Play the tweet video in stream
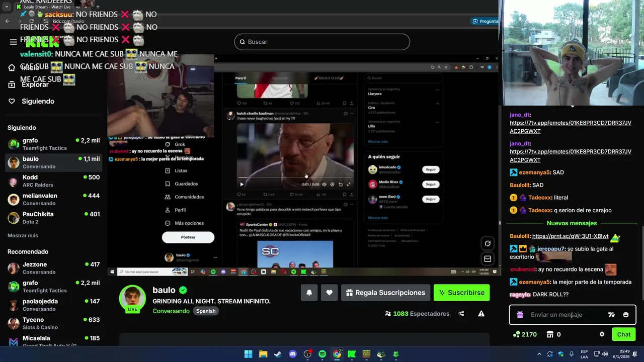644x362 pixels. (242, 185)
